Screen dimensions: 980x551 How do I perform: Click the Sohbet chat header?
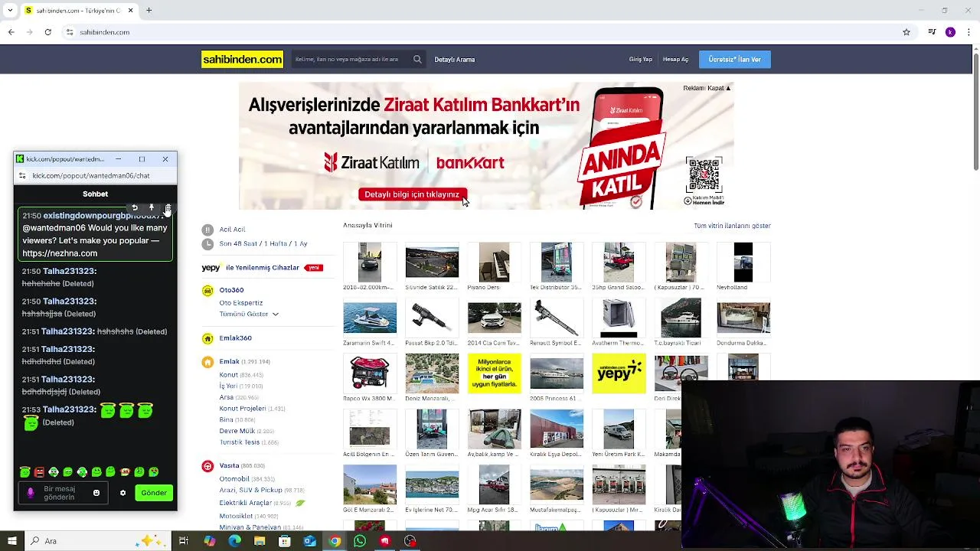(95, 194)
